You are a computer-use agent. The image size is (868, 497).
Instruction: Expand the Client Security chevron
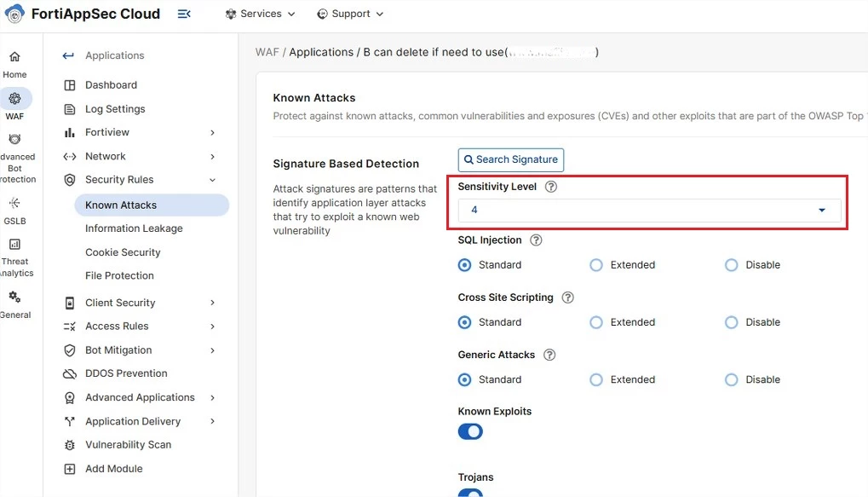[213, 303]
